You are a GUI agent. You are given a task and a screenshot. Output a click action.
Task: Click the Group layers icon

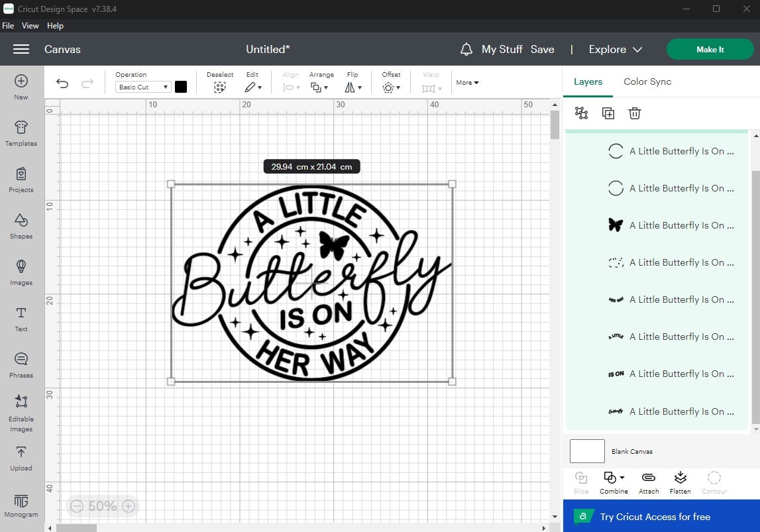click(x=581, y=113)
